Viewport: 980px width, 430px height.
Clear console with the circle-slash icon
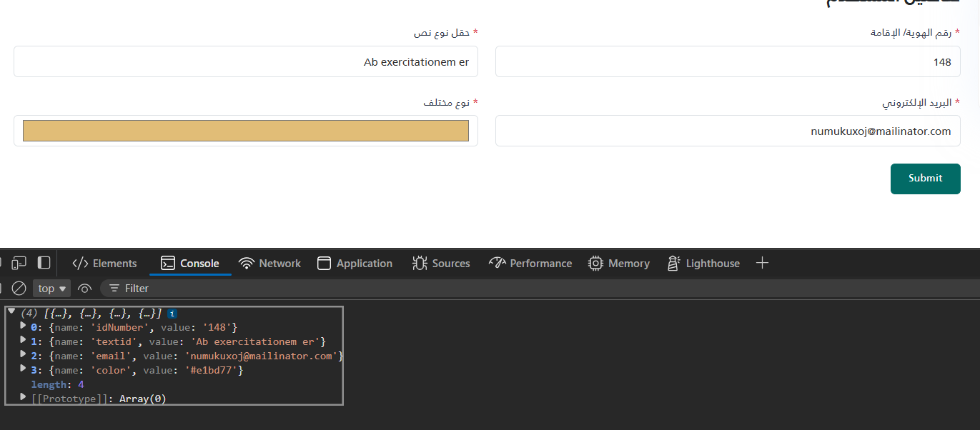click(x=19, y=289)
